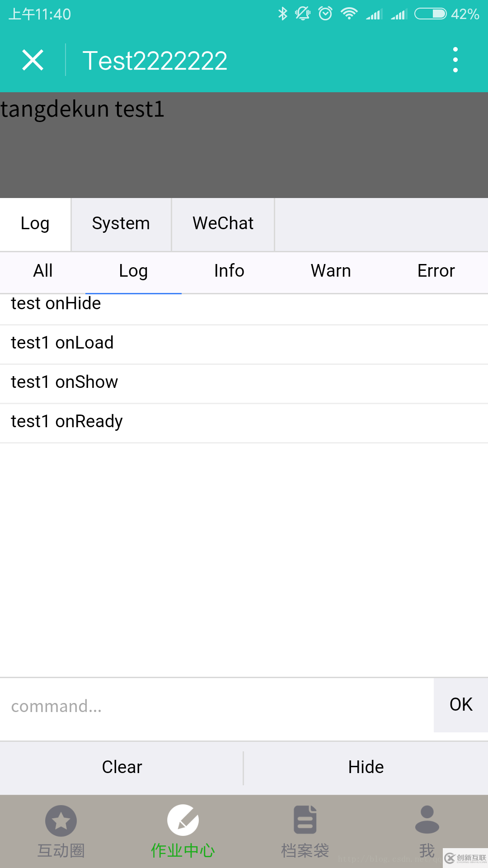488x868 pixels.
Task: Switch to the System panel tab
Action: (x=121, y=224)
